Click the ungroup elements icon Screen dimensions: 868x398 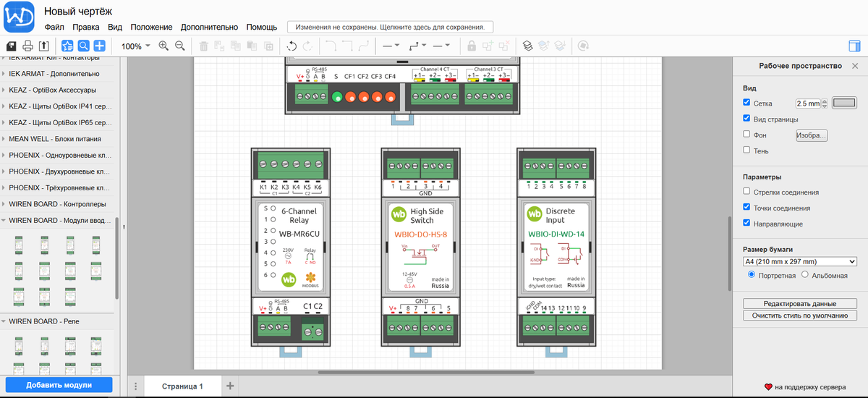click(503, 46)
